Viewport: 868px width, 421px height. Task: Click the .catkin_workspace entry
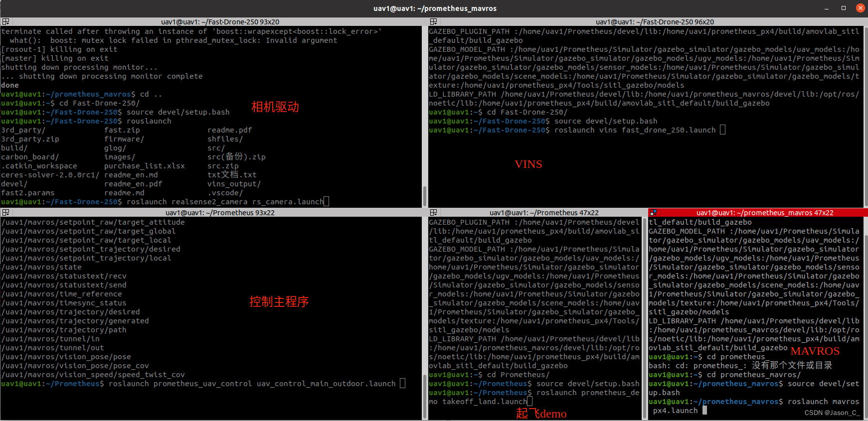39,166
